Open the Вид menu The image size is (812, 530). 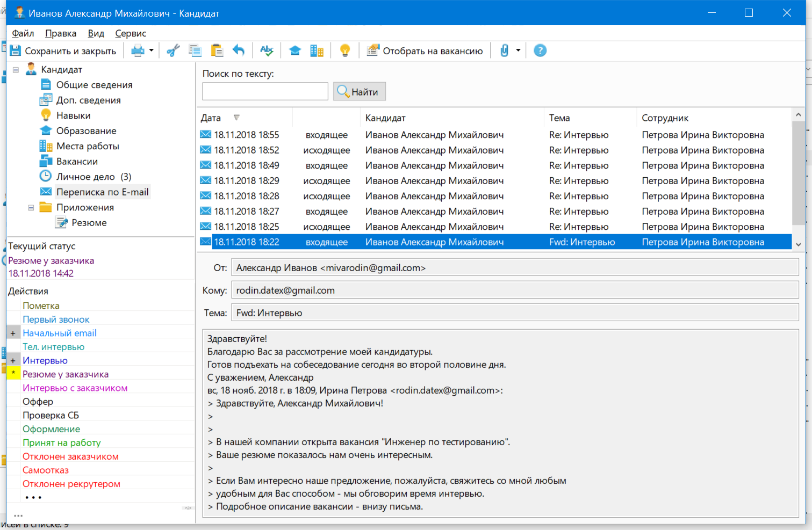tap(96, 33)
